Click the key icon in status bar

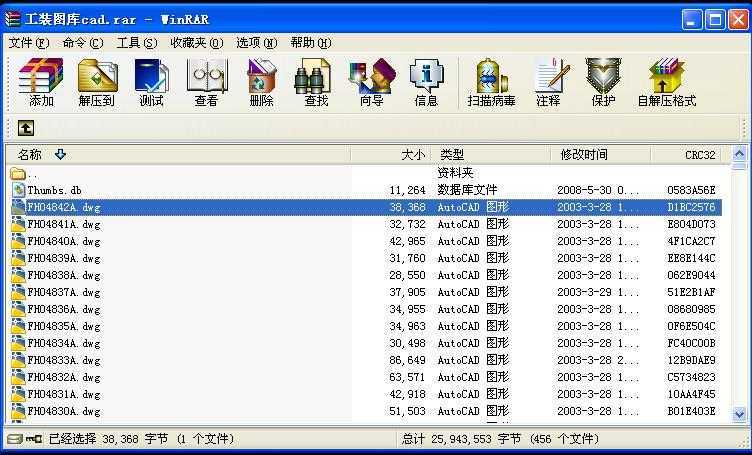(x=34, y=439)
